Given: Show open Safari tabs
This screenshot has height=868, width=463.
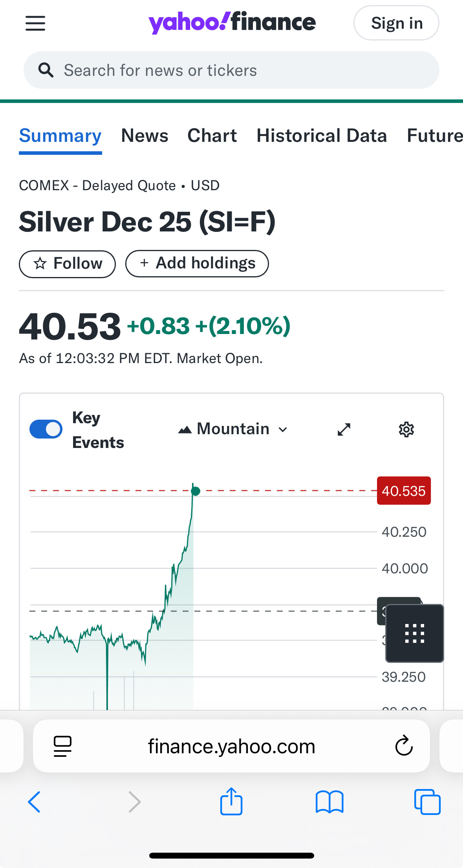Looking at the screenshot, I should tap(427, 802).
